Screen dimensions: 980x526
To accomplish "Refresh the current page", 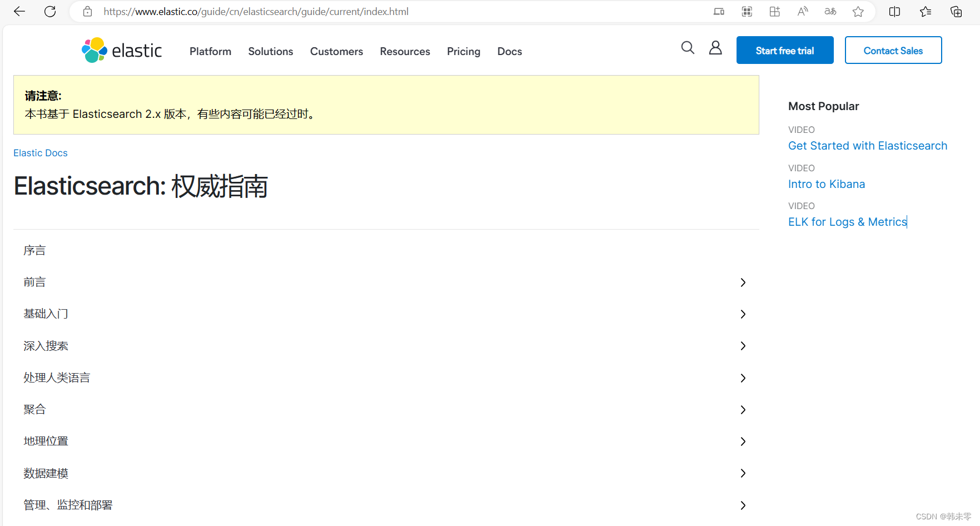I will pos(50,11).
